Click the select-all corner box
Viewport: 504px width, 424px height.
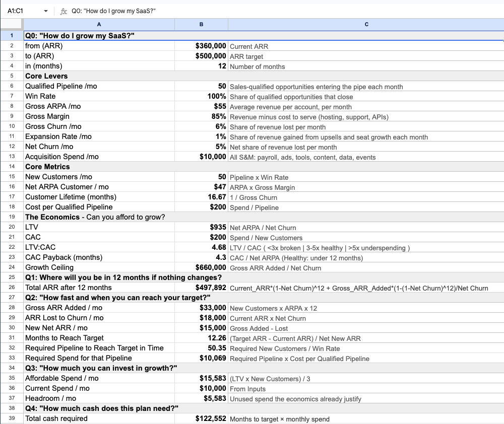point(12,24)
